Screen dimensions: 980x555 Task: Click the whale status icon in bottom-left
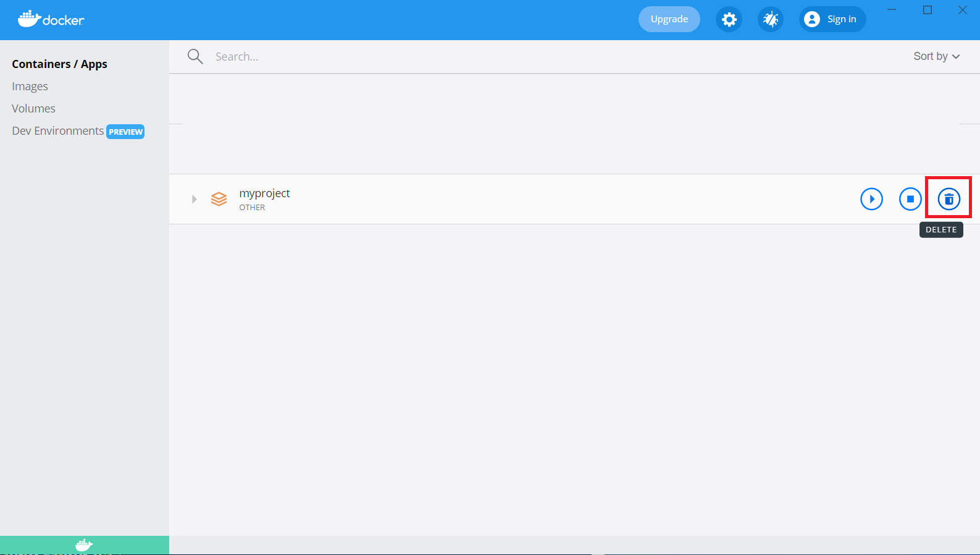click(x=84, y=545)
